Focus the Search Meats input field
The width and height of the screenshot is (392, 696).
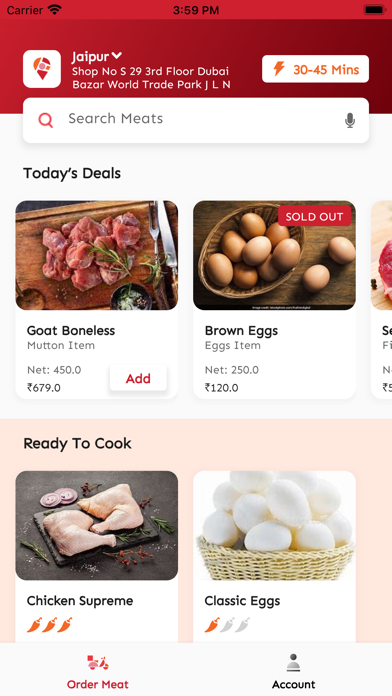196,120
